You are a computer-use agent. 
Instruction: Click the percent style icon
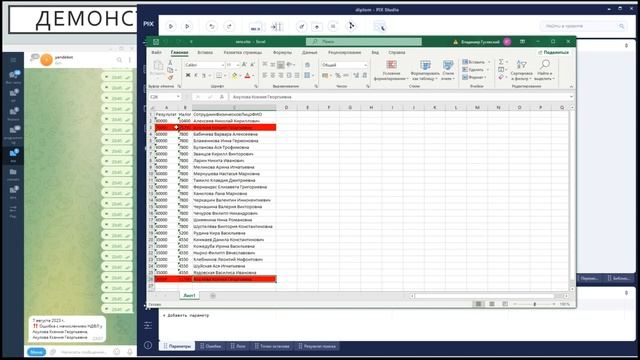coord(338,76)
